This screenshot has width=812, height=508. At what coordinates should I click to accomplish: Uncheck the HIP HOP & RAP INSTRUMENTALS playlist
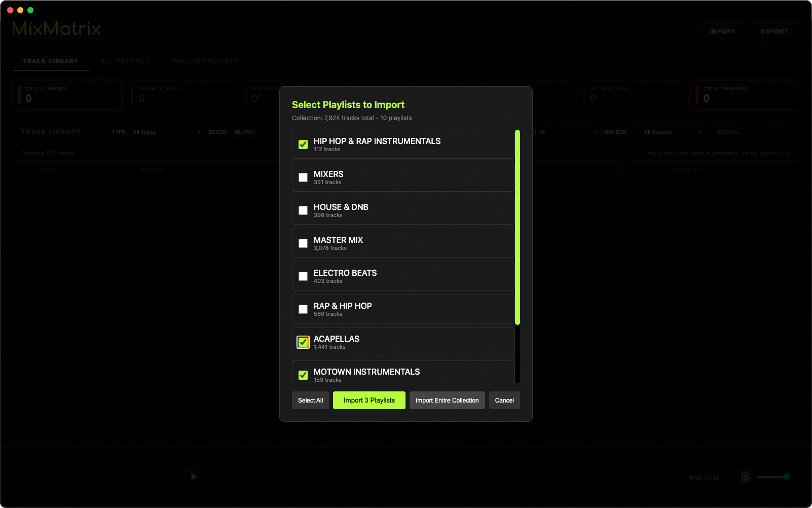coord(303,144)
